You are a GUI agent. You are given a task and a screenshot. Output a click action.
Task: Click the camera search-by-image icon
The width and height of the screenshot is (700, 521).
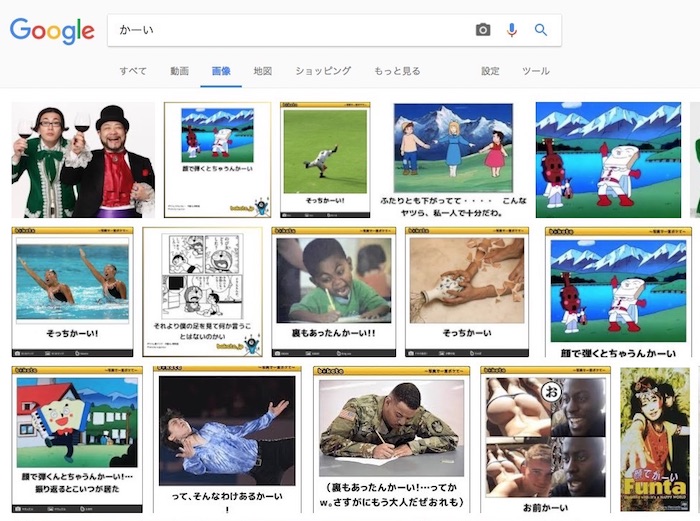[x=483, y=30]
